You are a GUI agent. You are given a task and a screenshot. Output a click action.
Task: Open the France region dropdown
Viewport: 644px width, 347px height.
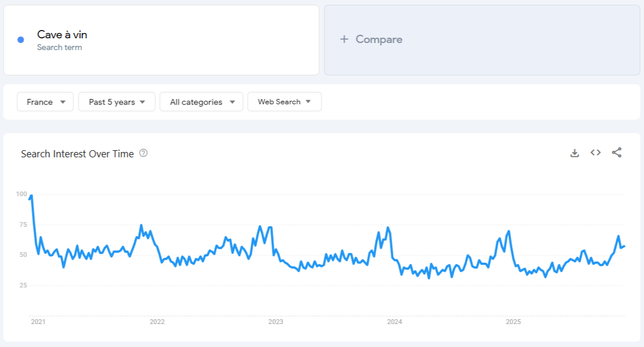coord(44,101)
